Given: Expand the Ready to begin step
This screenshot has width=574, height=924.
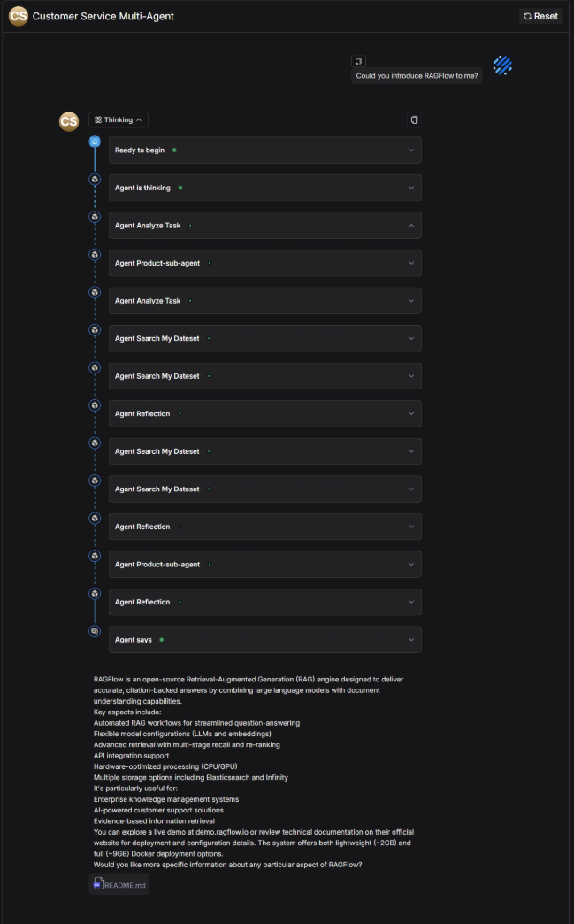Looking at the screenshot, I should pos(410,150).
